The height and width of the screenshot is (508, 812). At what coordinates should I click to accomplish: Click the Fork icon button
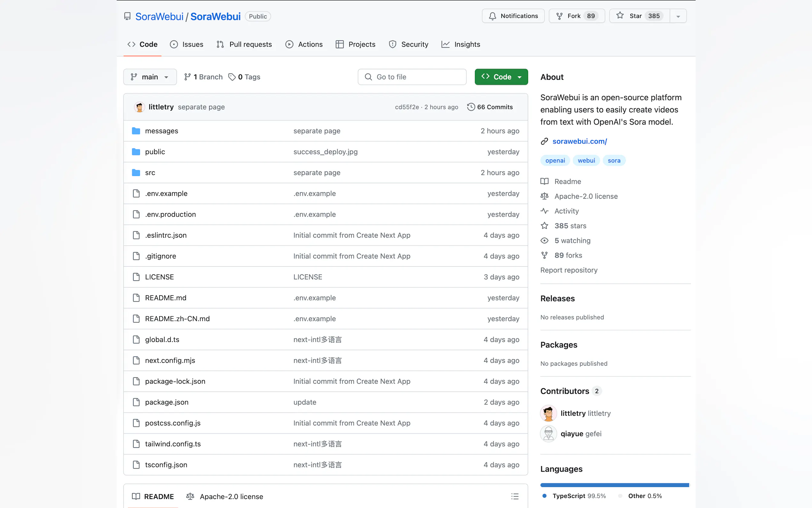[559, 16]
